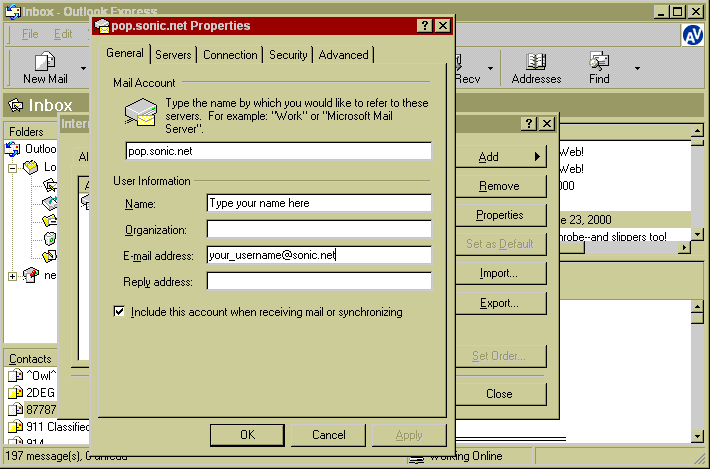710x469 pixels.
Task: Select the Local Folders icon in tree
Action: pyautogui.click(x=31, y=167)
